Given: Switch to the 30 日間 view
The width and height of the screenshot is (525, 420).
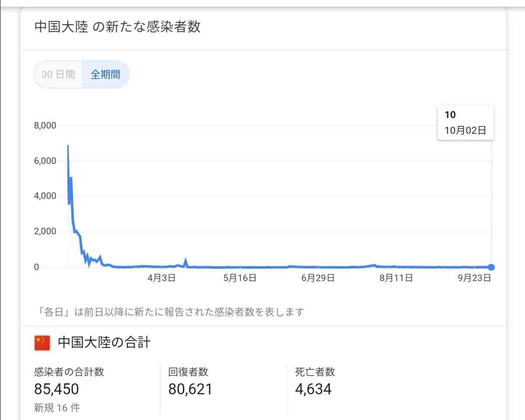Looking at the screenshot, I should pos(59,74).
